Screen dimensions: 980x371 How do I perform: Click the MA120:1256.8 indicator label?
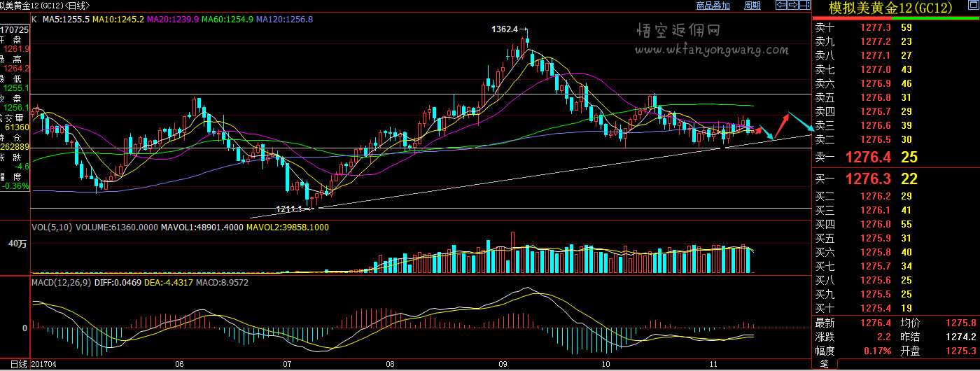(284, 20)
